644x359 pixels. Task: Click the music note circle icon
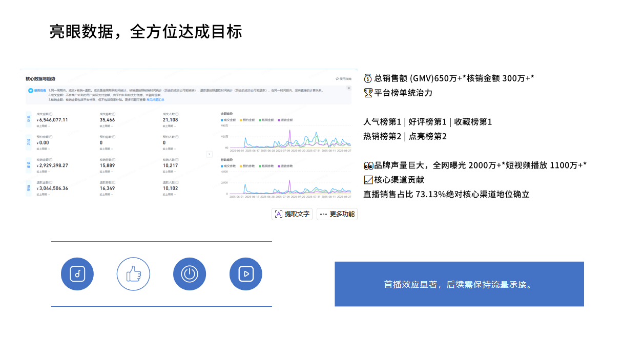(x=77, y=274)
